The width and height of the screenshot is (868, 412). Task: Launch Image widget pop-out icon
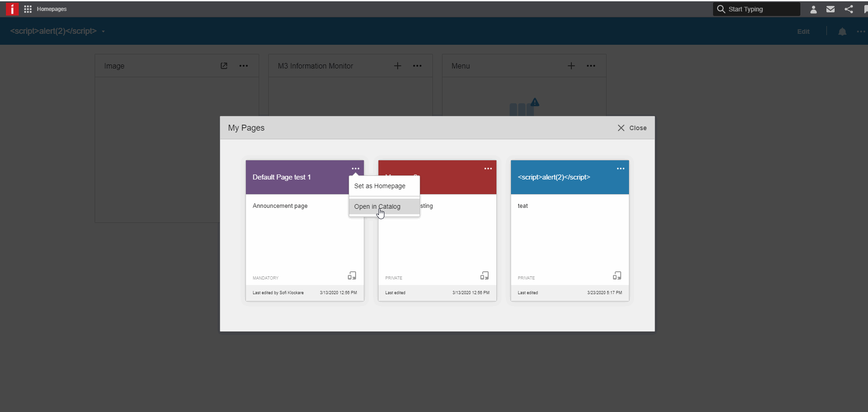pyautogui.click(x=224, y=66)
